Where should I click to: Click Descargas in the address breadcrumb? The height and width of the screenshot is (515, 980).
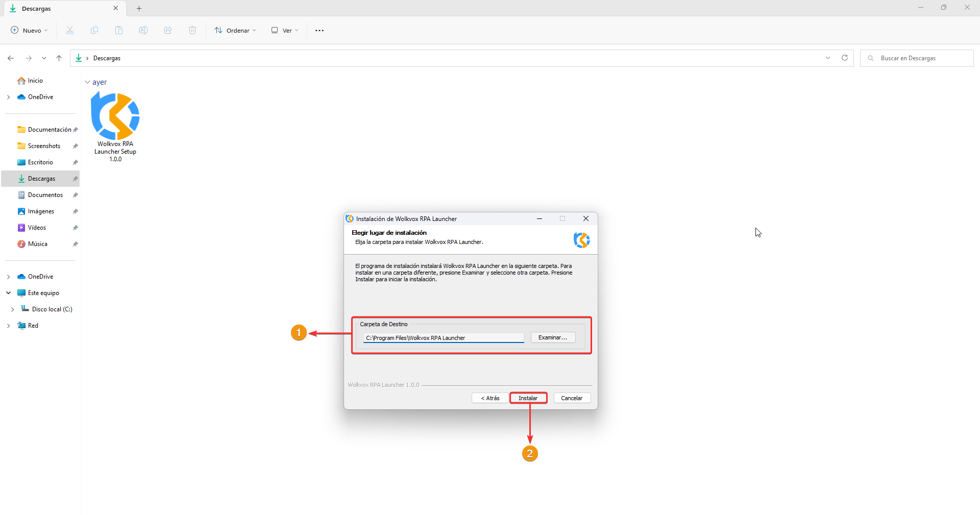pos(107,58)
